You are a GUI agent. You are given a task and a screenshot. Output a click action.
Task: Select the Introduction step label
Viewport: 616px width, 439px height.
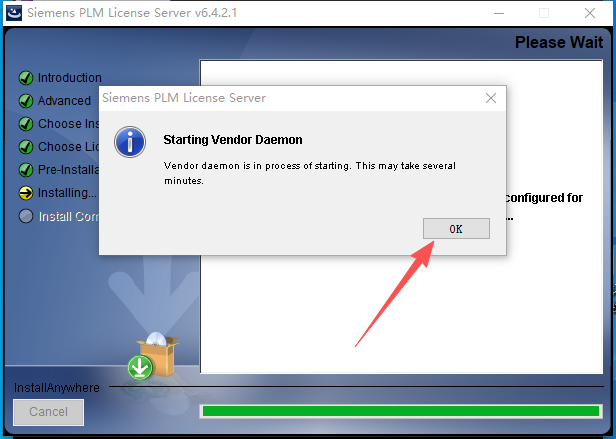(70, 78)
